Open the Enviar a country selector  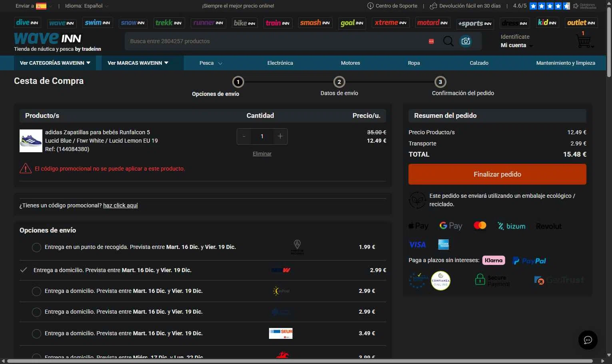coord(34,6)
